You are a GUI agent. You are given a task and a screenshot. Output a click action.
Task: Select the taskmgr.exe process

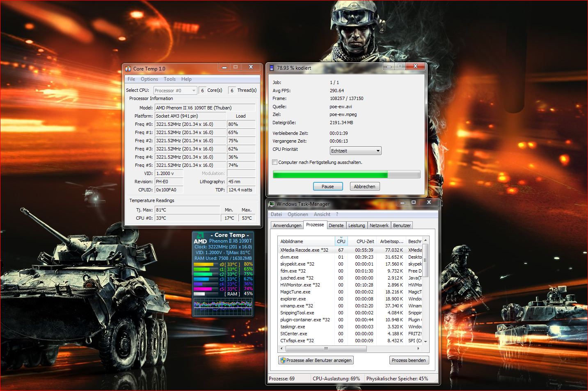(x=350, y=327)
